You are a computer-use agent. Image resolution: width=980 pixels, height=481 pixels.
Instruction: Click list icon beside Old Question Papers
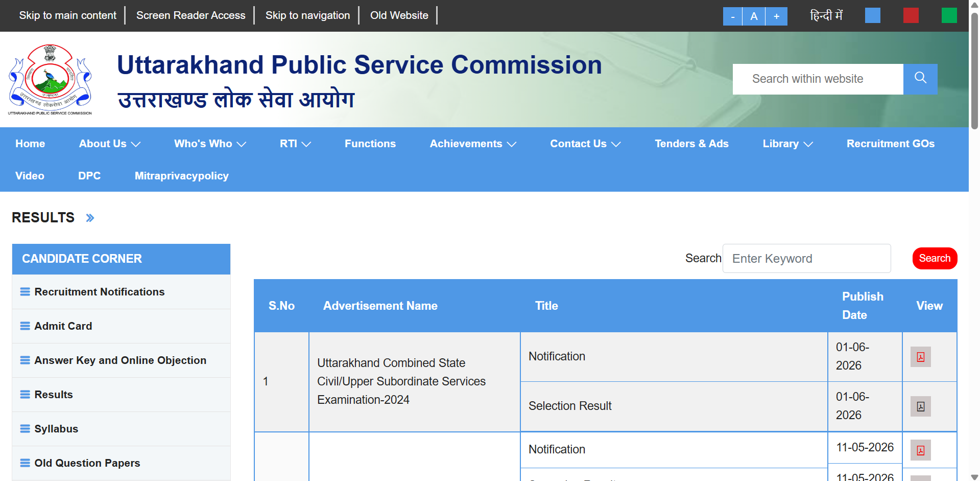pos(25,463)
